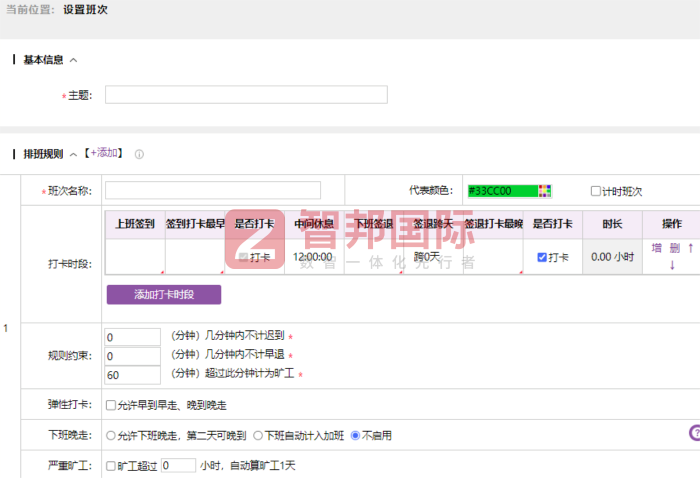Image resolution: width=700 pixels, height=478 pixels.
Task: Enable the 计时班次 checkbox
Action: (596, 191)
